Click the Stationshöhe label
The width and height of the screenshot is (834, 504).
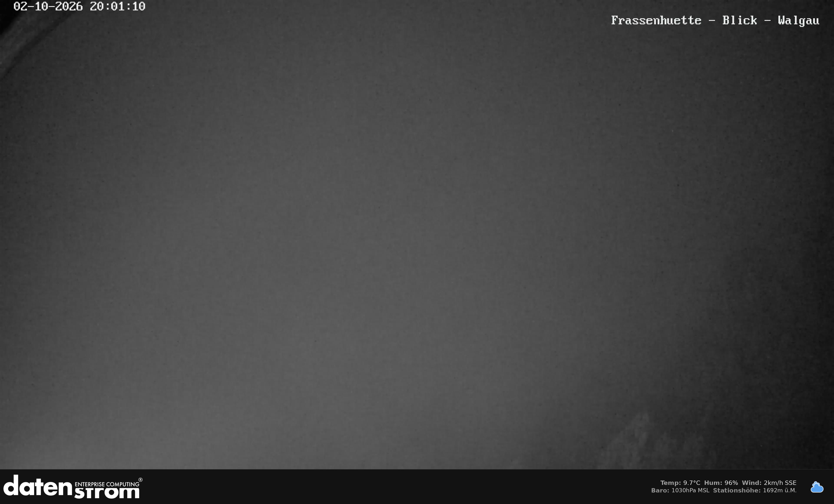737,490
